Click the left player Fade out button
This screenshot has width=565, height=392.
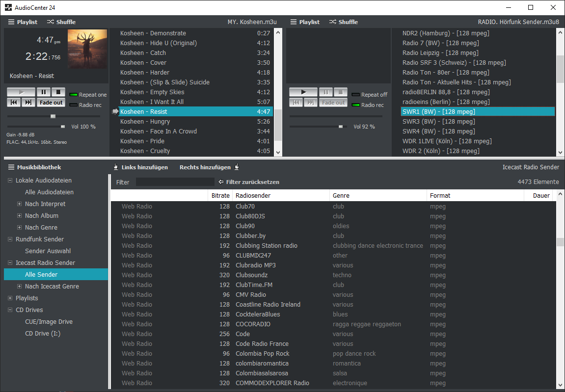coord(51,103)
